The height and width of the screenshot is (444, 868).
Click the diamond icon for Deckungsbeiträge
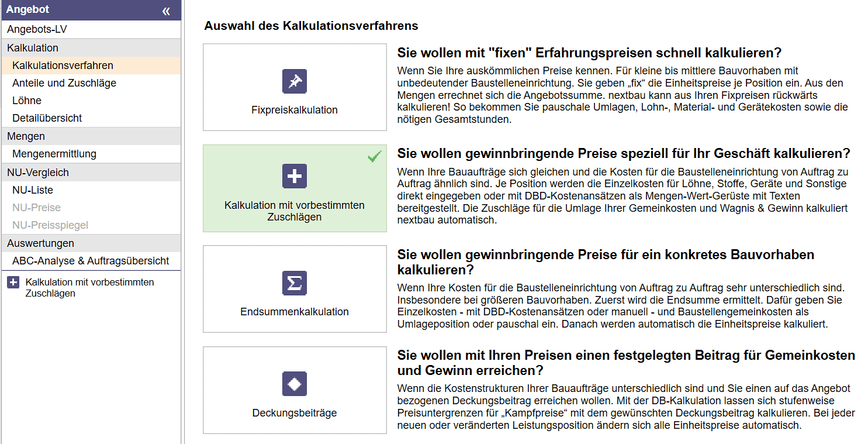295,384
